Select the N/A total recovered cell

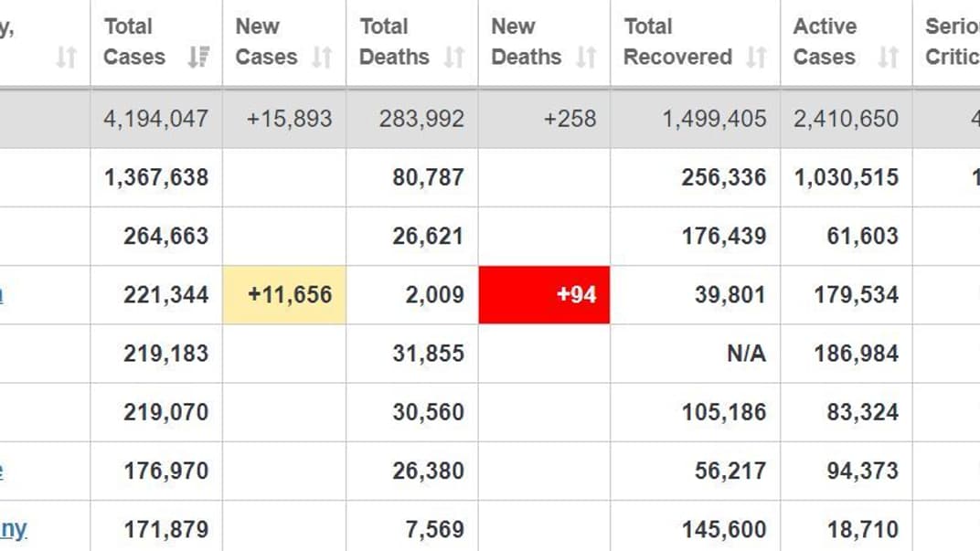coord(696,354)
